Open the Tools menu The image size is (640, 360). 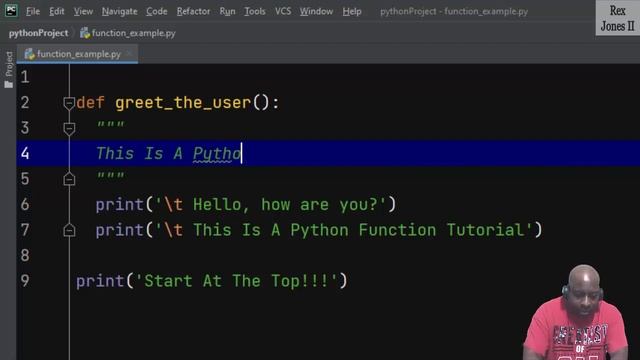tap(255, 11)
